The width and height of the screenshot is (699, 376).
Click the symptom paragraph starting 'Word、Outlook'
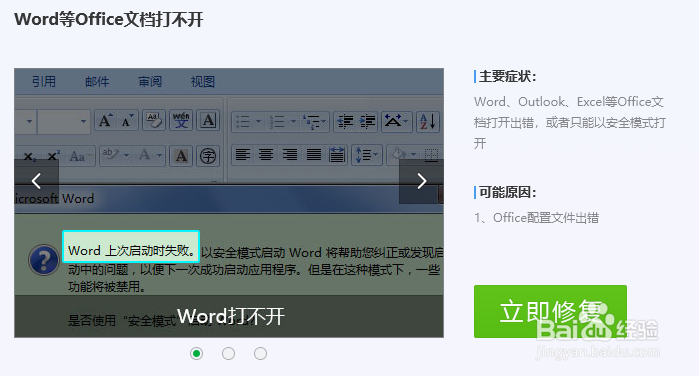(570, 122)
